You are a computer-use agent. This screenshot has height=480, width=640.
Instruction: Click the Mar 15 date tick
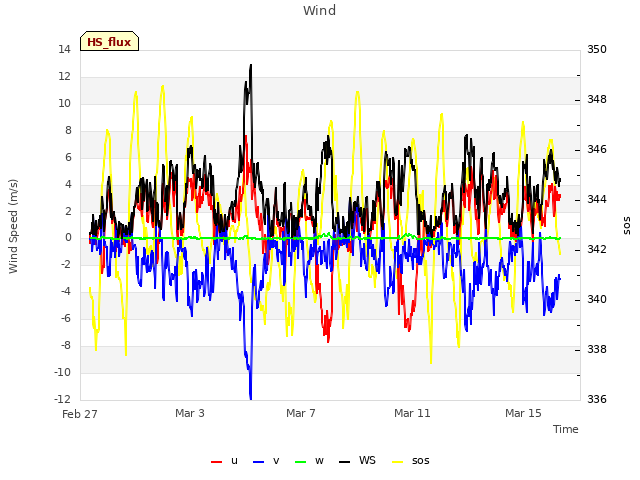tap(523, 413)
